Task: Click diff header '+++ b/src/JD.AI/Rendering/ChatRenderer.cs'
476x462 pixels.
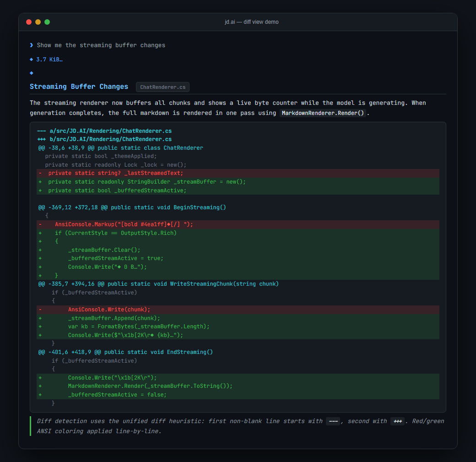Action: click(104, 139)
